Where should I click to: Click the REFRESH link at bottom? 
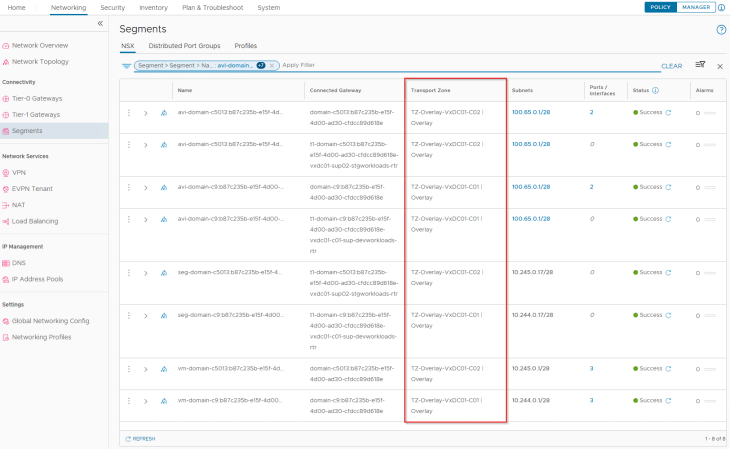point(140,438)
